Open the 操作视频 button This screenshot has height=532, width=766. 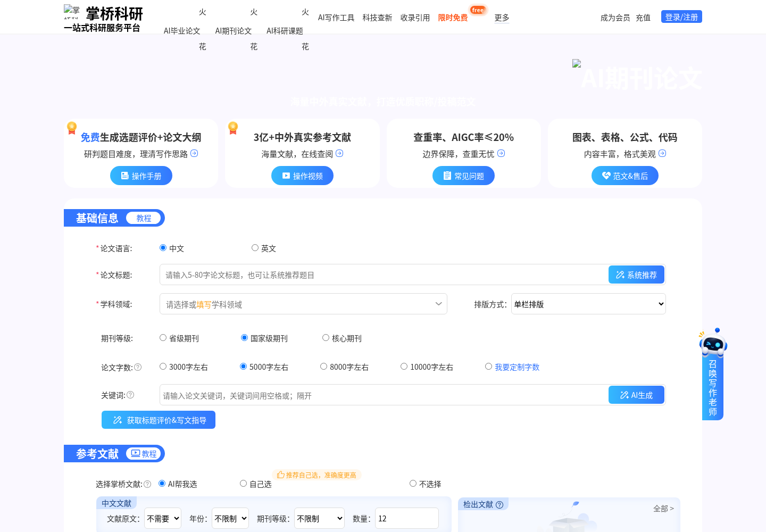pyautogui.click(x=302, y=176)
